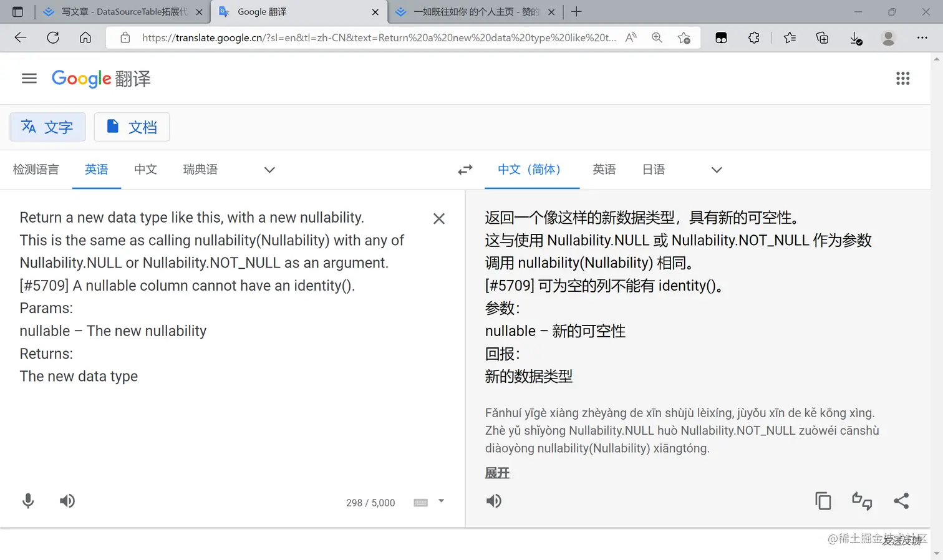Screen dimensions: 943x560
Task: Open the zoom control in the address bar
Action: (x=657, y=37)
